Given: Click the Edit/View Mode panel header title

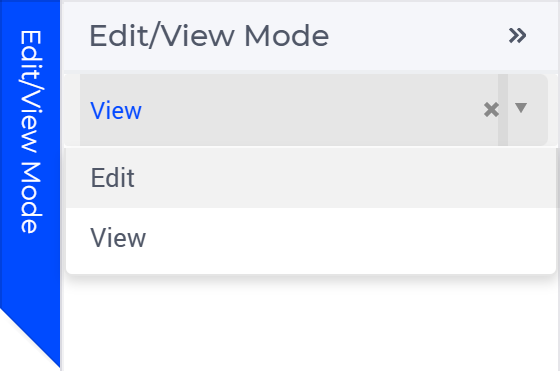Looking at the screenshot, I should point(209,36).
